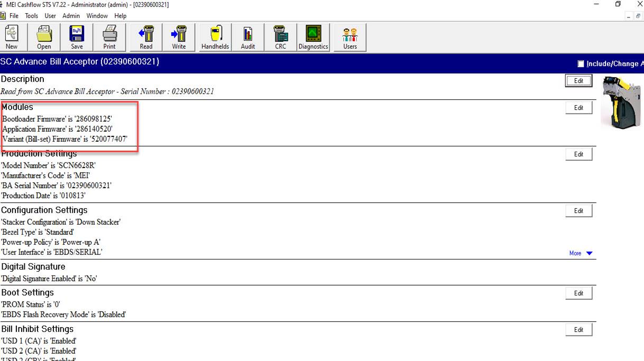Screen dimensions: 644x361
Task: Open a file with the Open icon
Action: pos(44,38)
